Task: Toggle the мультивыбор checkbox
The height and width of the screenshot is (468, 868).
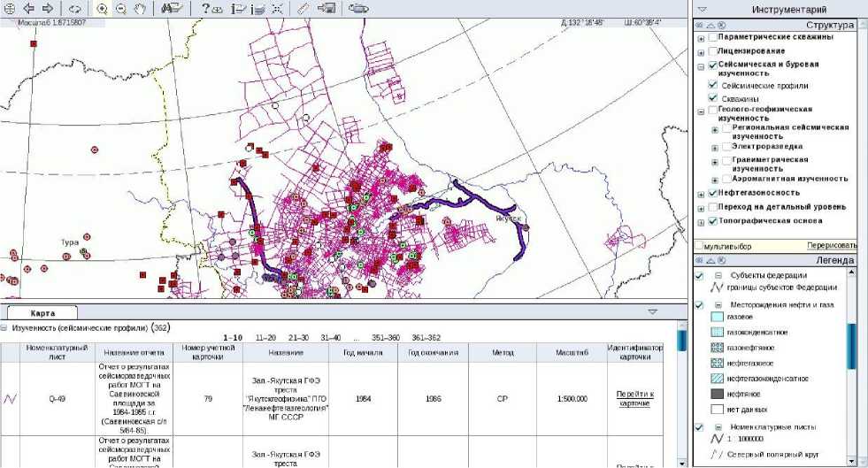Action: tap(699, 245)
